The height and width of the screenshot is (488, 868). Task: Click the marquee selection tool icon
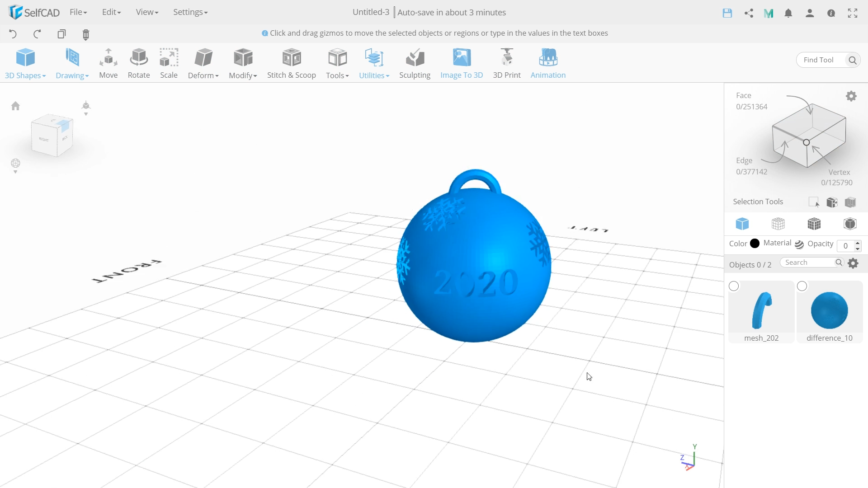point(814,202)
